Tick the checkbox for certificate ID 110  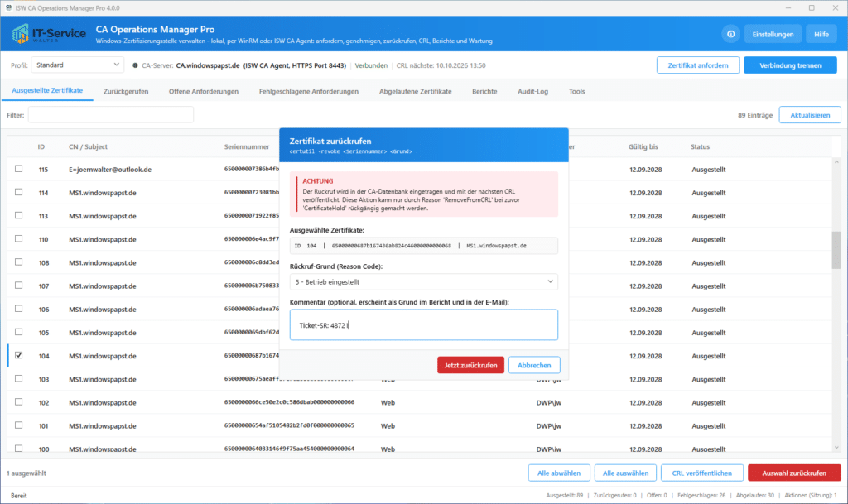[x=19, y=239]
